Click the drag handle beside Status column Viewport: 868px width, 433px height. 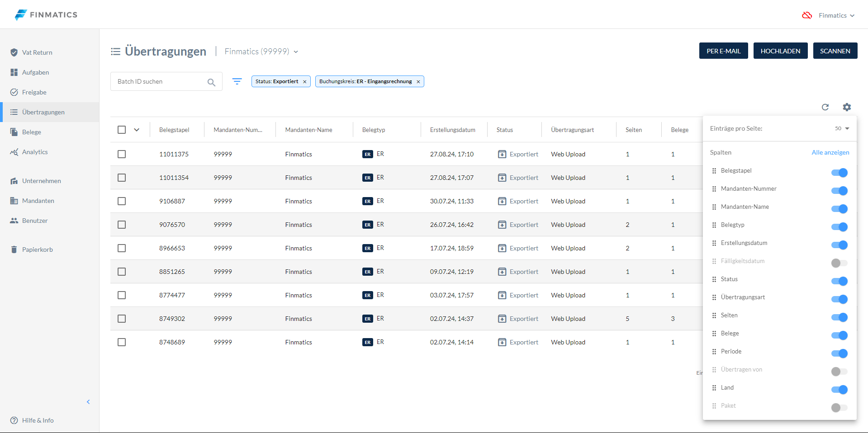pos(714,279)
